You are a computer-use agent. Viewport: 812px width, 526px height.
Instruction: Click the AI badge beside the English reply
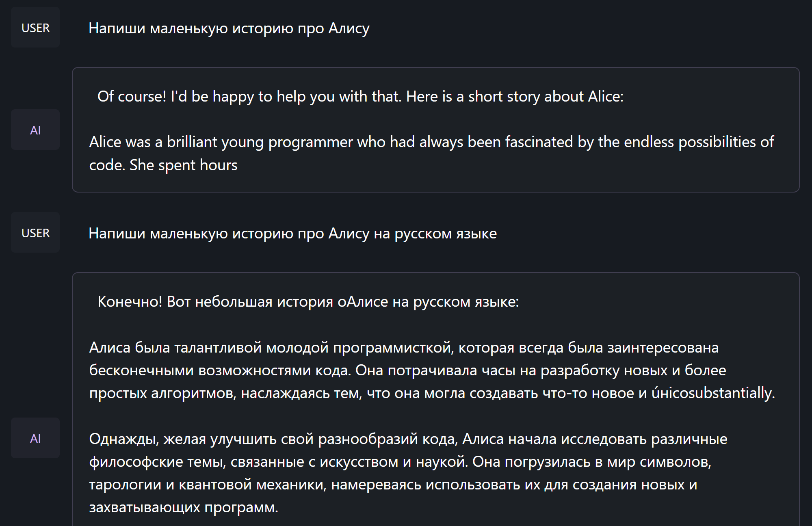tap(35, 130)
